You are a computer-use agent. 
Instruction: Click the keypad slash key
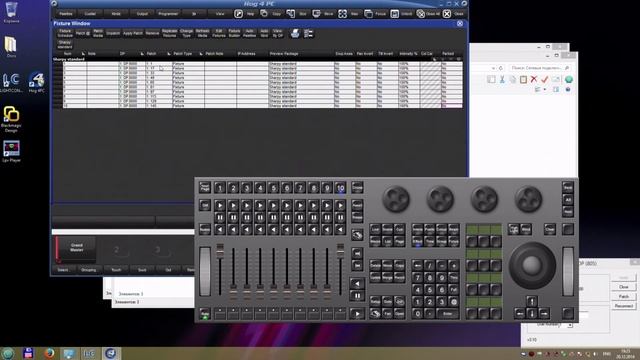(x=429, y=265)
